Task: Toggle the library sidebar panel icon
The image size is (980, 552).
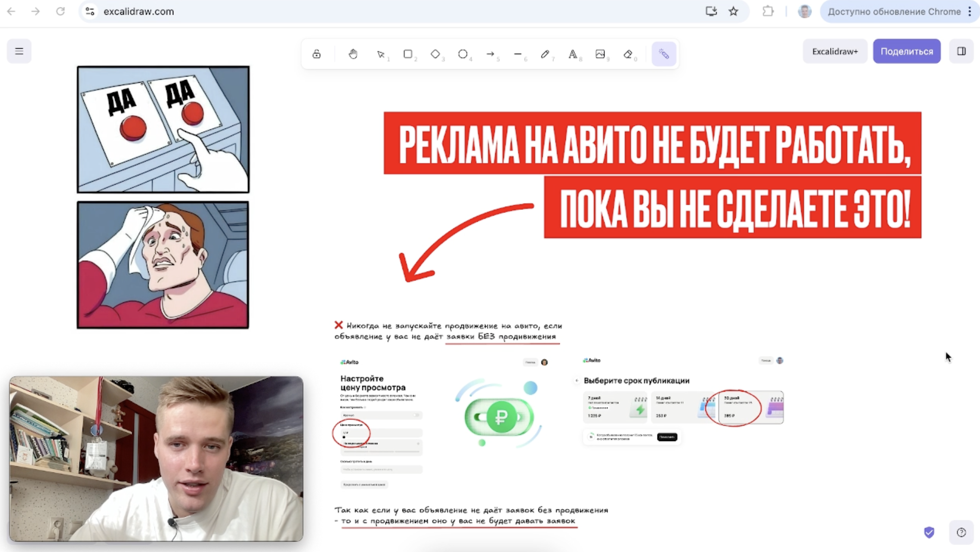Action: (961, 51)
